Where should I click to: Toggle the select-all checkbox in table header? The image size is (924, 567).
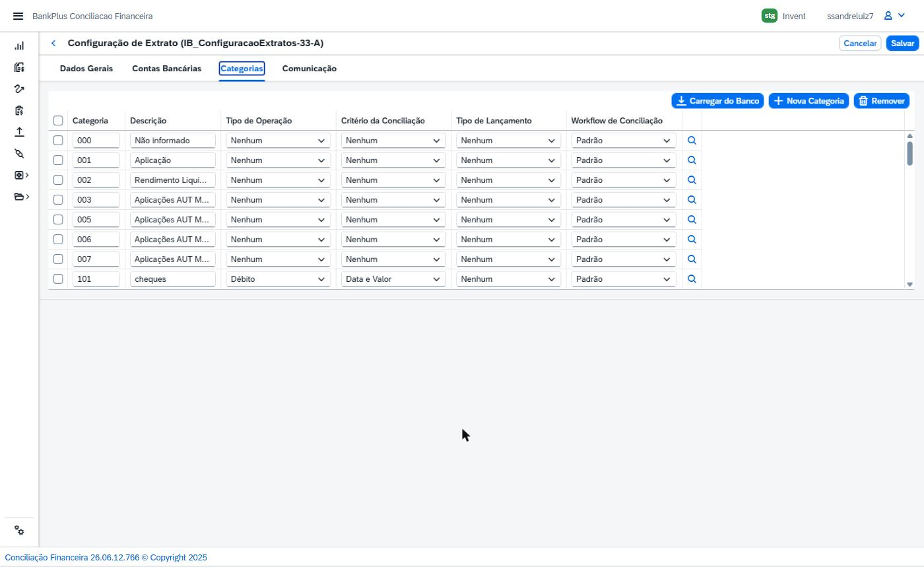(58, 121)
